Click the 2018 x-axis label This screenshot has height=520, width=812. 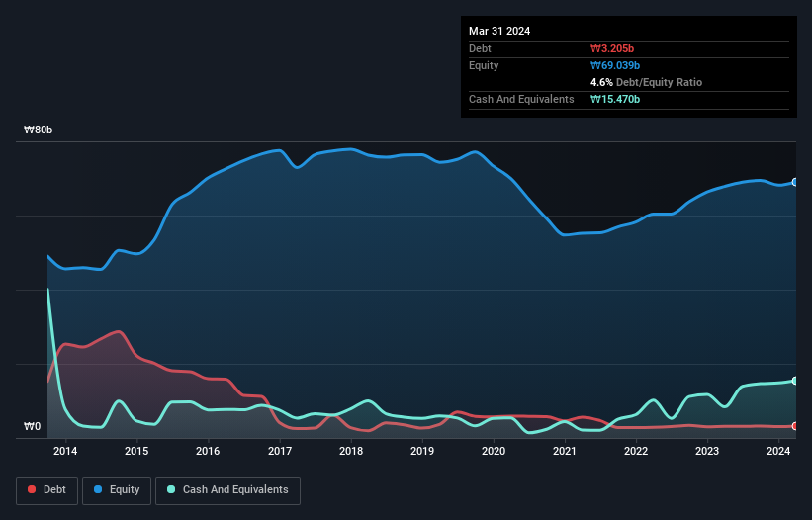(x=351, y=451)
